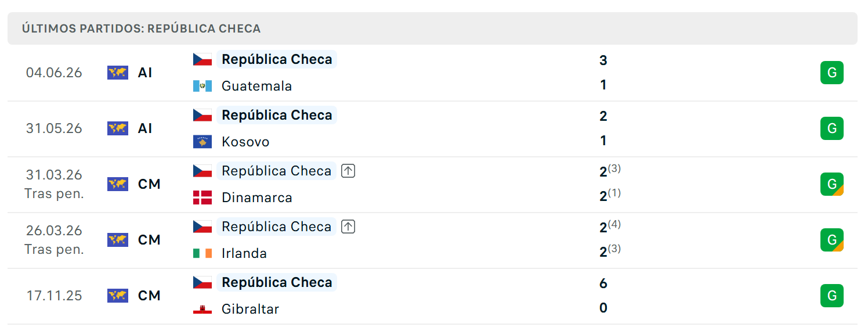The height and width of the screenshot is (334, 868).
Task: Click the Gibraltar flag icon
Action: (x=202, y=309)
